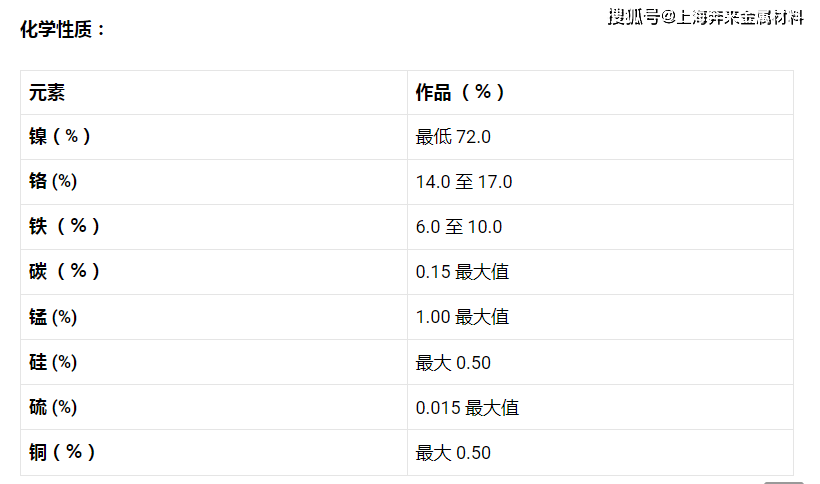Click the 硅 row 最大 0.50 value
Screen dimensions: 820x484
point(453,363)
